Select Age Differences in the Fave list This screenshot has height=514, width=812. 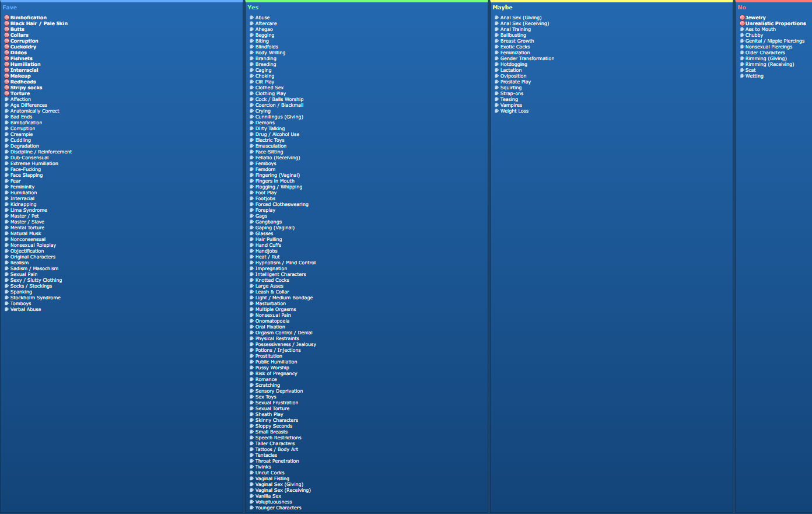pyautogui.click(x=29, y=105)
